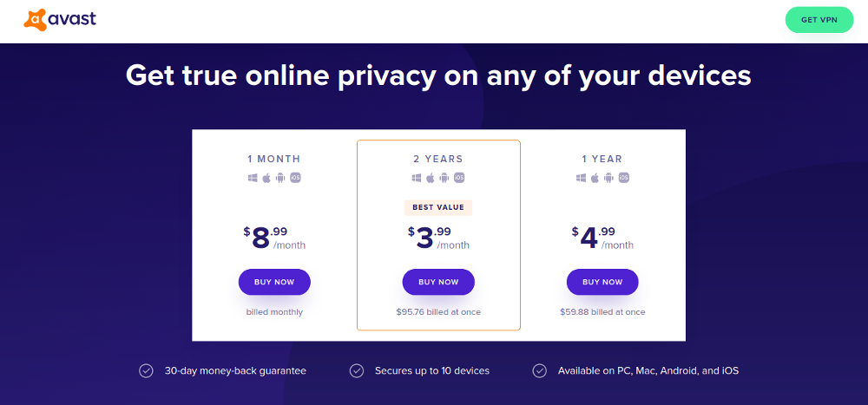The image size is (868, 405).
Task: Click iOS icon in 2 Years plan
Action: [x=459, y=178]
